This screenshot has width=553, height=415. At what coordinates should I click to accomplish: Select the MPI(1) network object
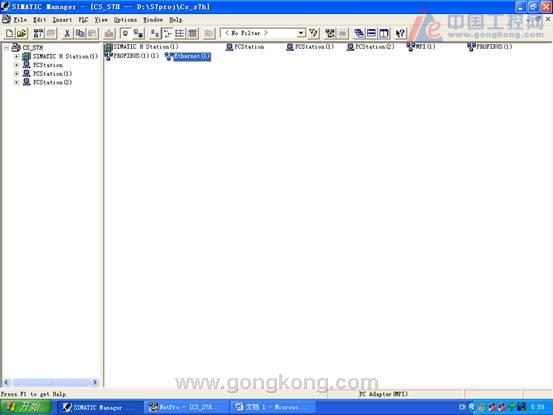pyautogui.click(x=421, y=47)
